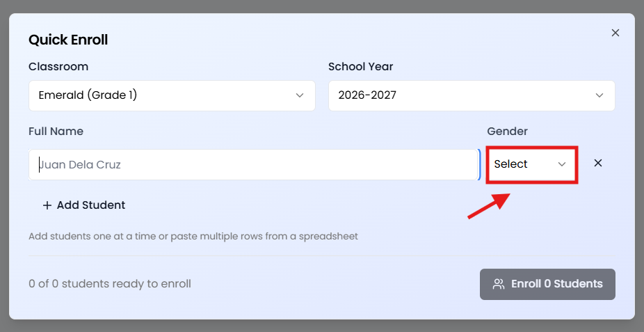The image size is (644, 332).
Task: Click the Gender column label
Action: coord(507,131)
